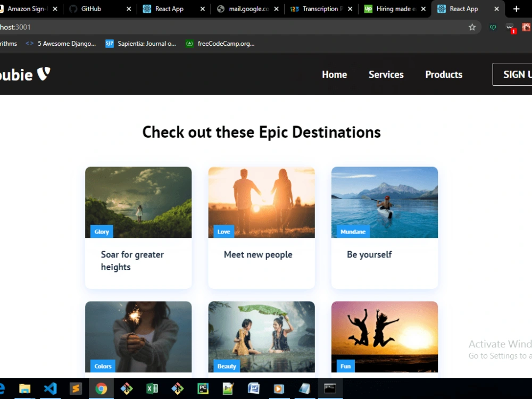Image resolution: width=532 pixels, height=399 pixels.
Task: Click the Love label badge
Action: (x=223, y=231)
